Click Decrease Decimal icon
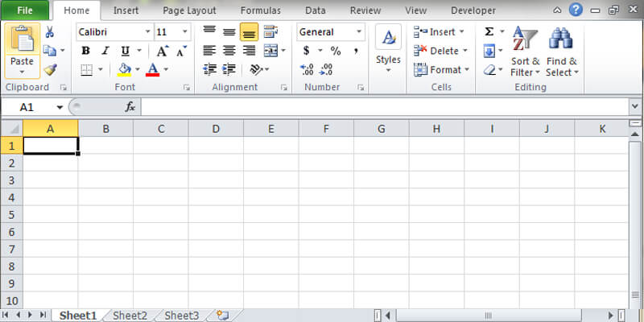 tap(326, 69)
